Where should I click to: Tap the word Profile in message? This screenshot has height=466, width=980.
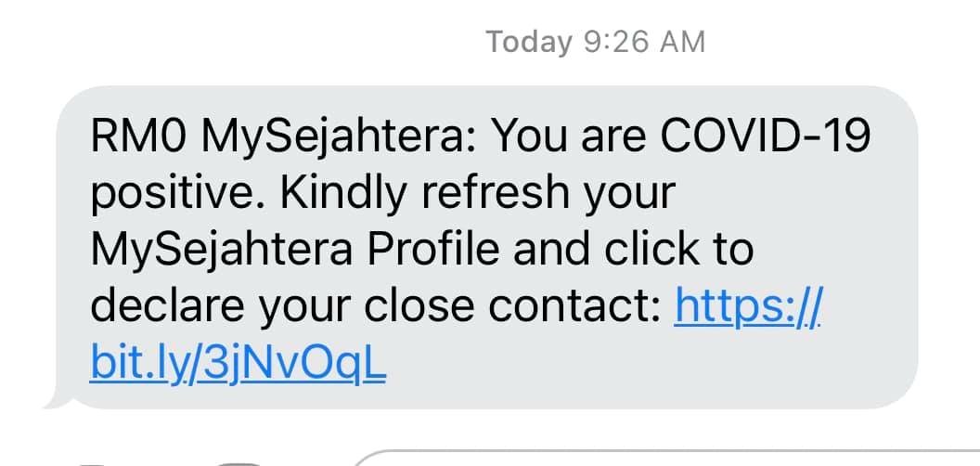(433, 250)
